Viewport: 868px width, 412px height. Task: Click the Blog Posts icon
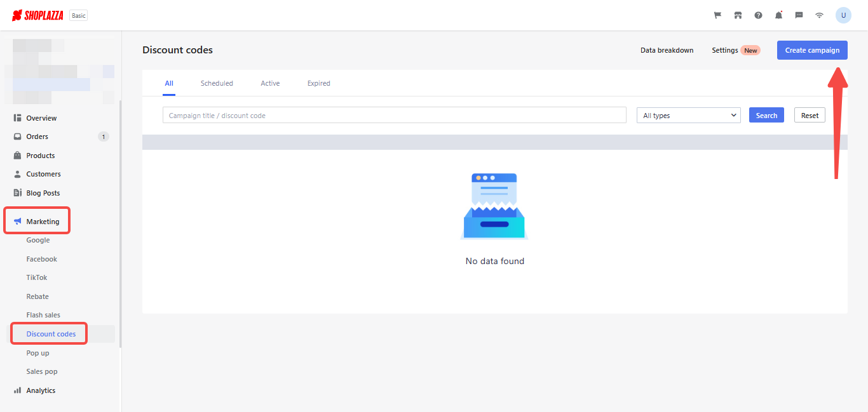[x=18, y=193]
